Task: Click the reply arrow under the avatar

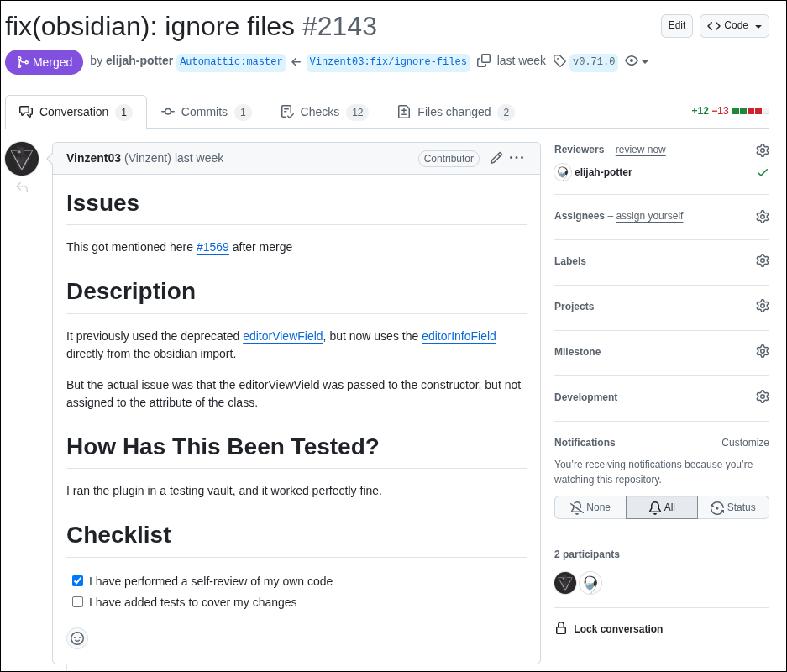Action: coord(22,187)
